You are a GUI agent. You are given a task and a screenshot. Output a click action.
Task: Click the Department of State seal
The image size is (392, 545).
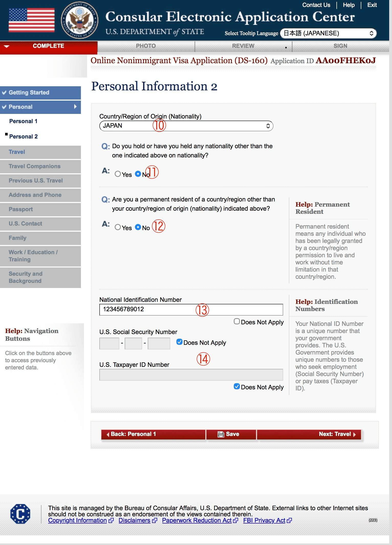pyautogui.click(x=80, y=20)
